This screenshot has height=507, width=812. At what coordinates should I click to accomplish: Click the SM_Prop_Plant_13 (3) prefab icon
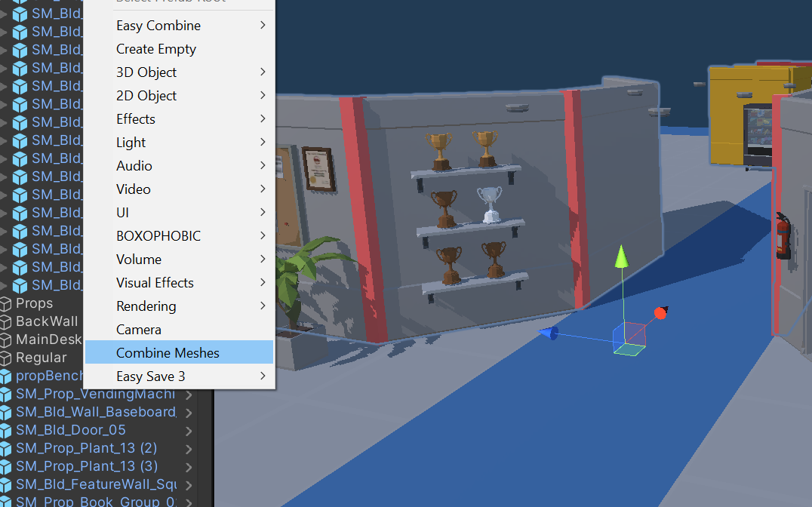tap(6, 466)
